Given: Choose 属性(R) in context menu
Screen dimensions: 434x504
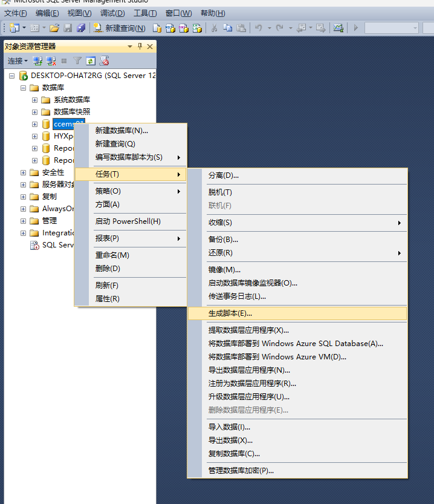Looking at the screenshot, I should 131,299.
